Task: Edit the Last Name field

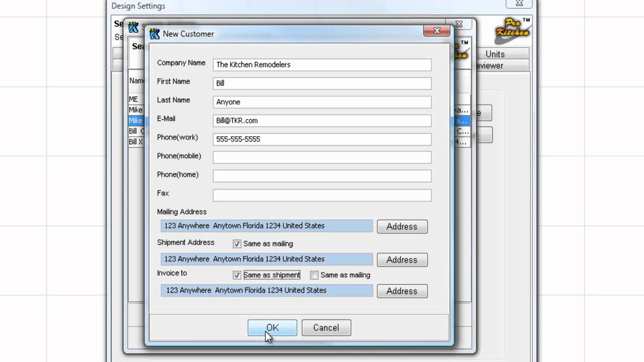Action: pyautogui.click(x=322, y=102)
